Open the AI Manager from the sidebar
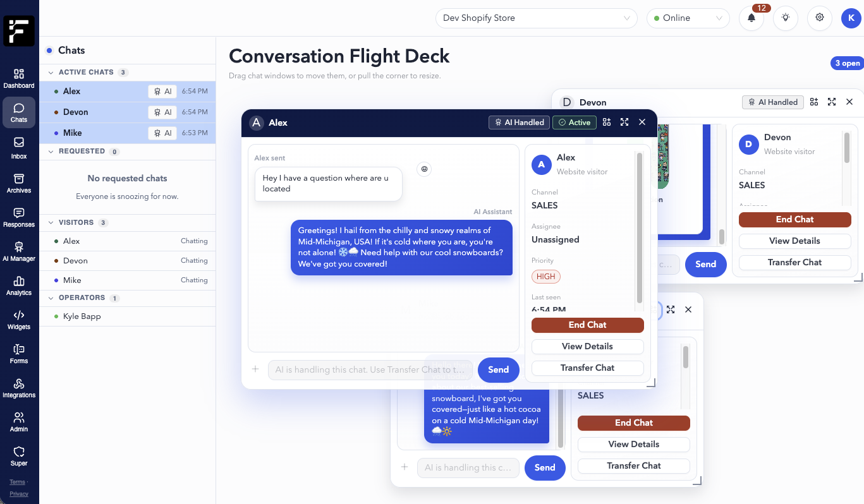Image resolution: width=864 pixels, height=504 pixels. coord(18,249)
